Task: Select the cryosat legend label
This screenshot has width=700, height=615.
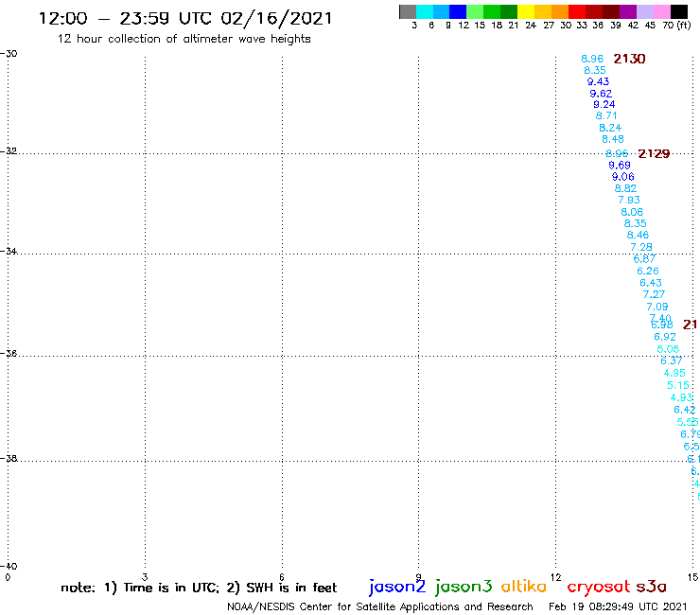Action: coord(599,588)
